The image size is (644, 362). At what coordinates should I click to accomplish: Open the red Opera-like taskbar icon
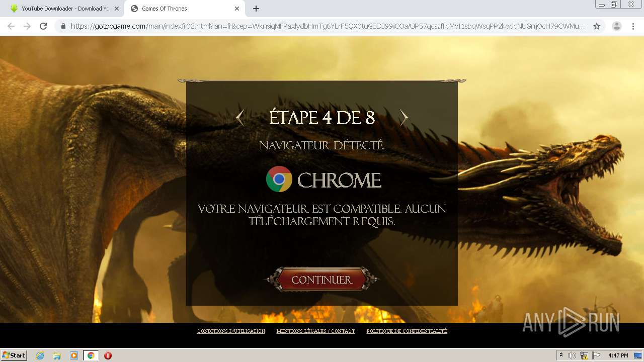(108, 355)
